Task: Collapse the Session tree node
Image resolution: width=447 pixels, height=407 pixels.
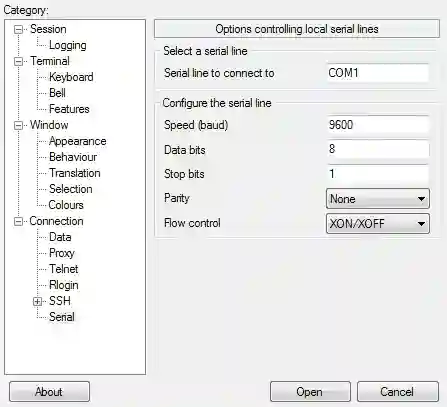Action: [18, 30]
